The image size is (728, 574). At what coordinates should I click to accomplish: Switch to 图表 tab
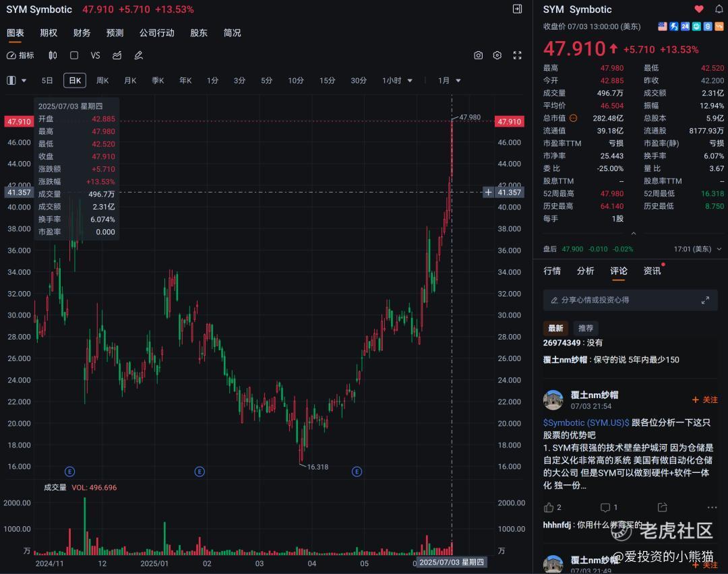(x=16, y=33)
